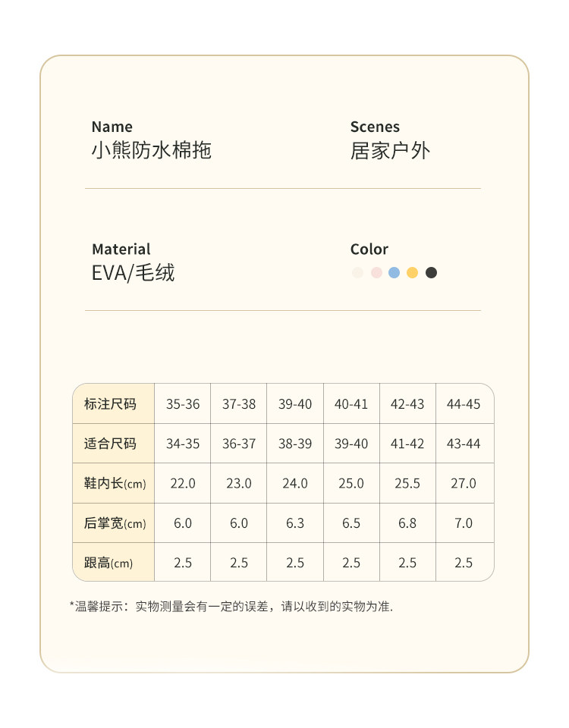Choose the black color swatch

click(431, 273)
